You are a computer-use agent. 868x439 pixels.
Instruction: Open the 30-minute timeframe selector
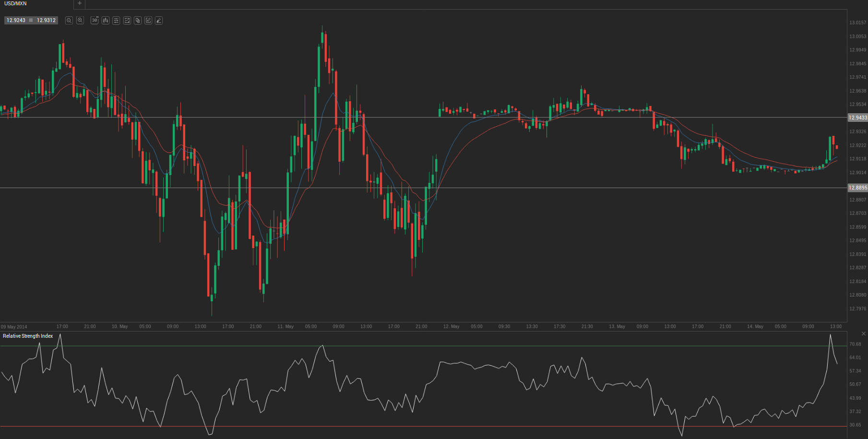pos(95,20)
